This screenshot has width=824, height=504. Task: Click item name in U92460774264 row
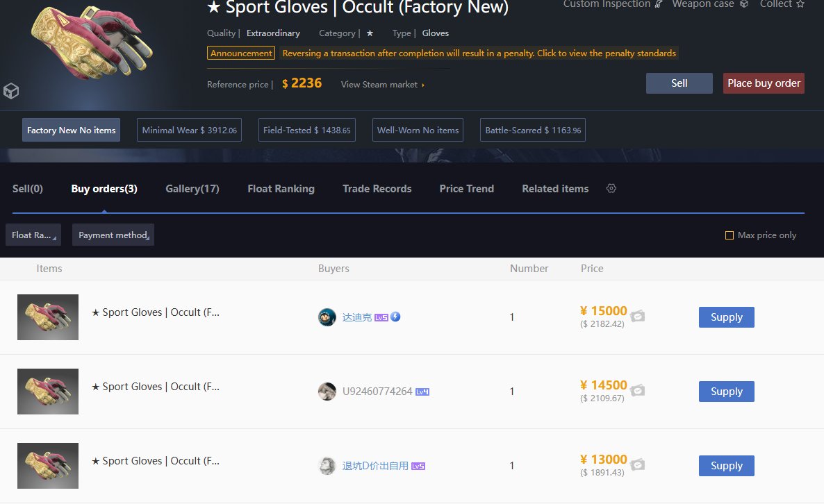pos(156,387)
